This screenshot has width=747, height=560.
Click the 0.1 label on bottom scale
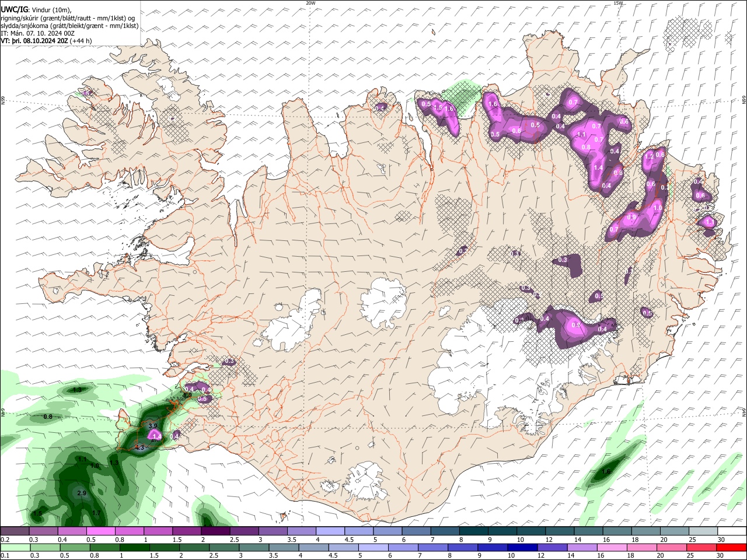4,555
